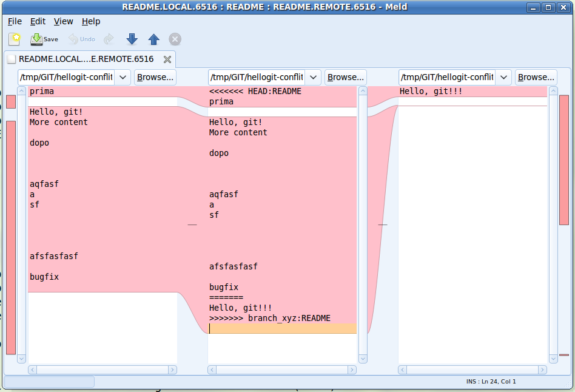Save the merged file

(x=44, y=39)
